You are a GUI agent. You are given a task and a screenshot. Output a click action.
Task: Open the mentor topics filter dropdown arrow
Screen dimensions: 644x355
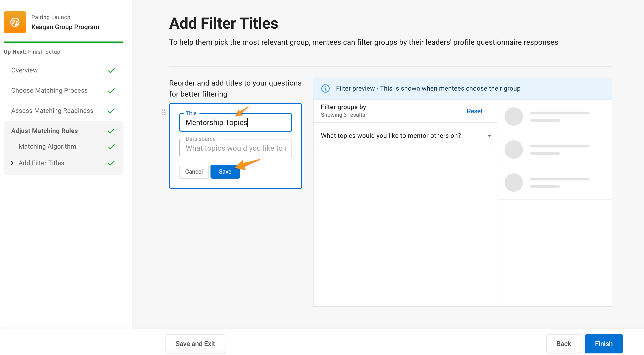coord(489,136)
